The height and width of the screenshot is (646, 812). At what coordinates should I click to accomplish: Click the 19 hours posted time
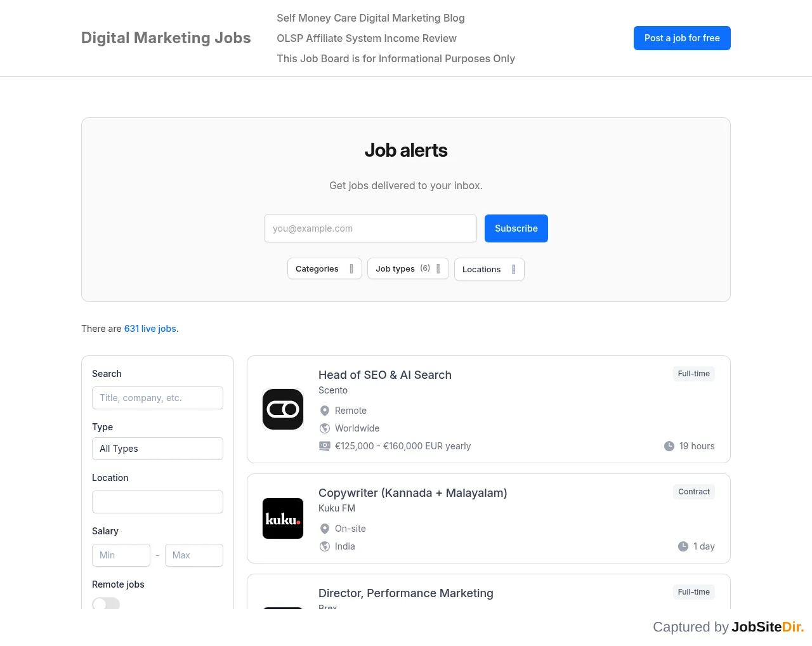(697, 446)
